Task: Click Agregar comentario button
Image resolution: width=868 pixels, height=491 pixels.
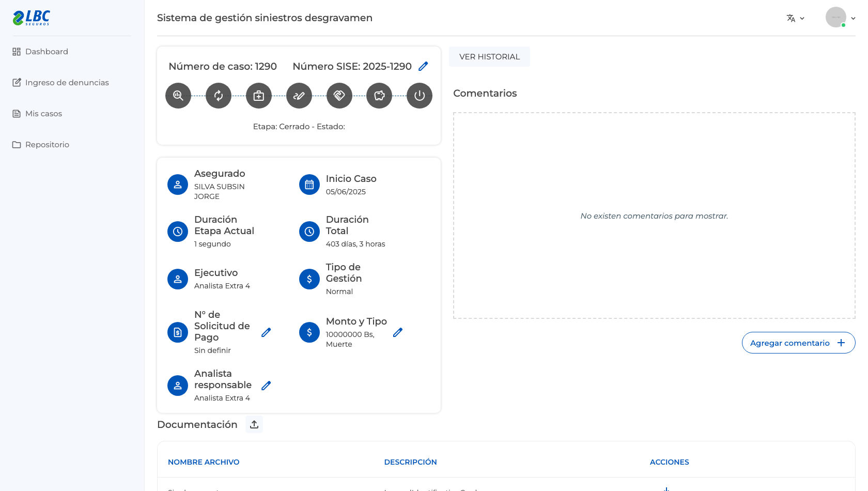Action: [x=798, y=343]
